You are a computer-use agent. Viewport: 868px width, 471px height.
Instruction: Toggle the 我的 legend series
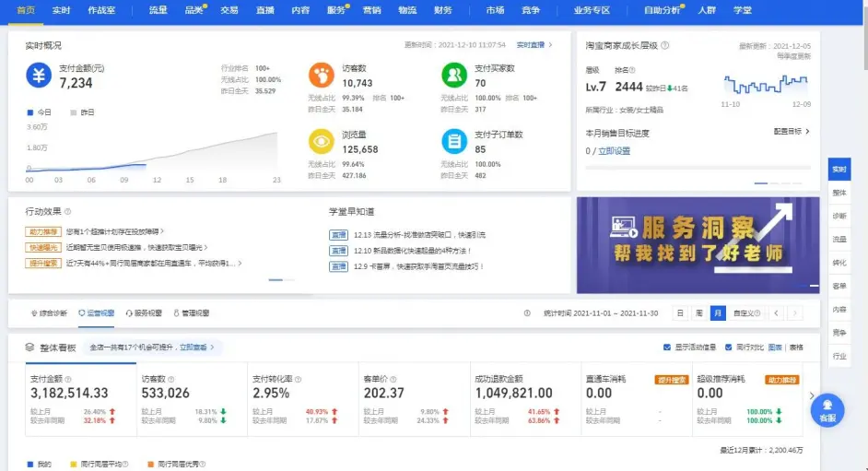39,465
